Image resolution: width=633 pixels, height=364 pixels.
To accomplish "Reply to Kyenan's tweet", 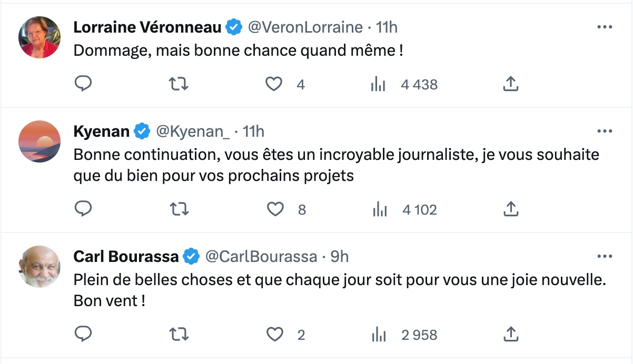I will click(83, 209).
